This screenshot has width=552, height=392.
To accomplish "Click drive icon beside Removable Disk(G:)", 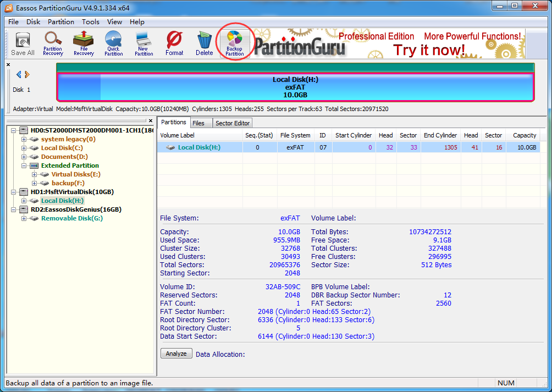I will coord(34,218).
